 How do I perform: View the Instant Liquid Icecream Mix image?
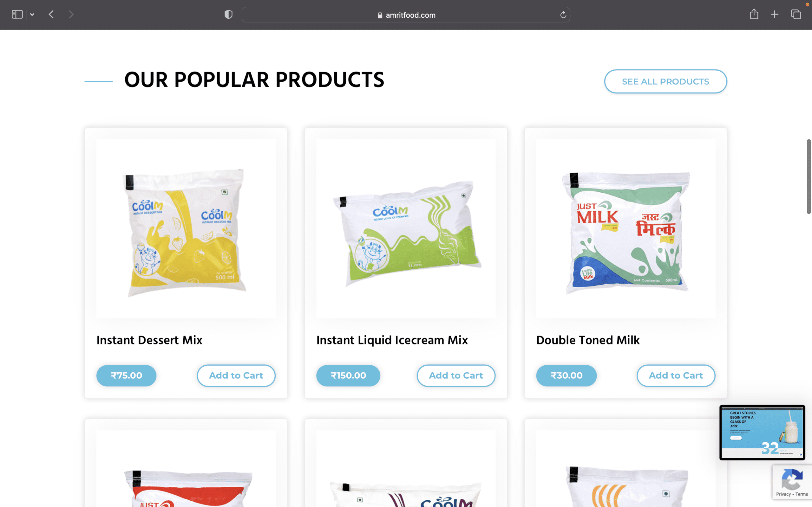tap(406, 229)
